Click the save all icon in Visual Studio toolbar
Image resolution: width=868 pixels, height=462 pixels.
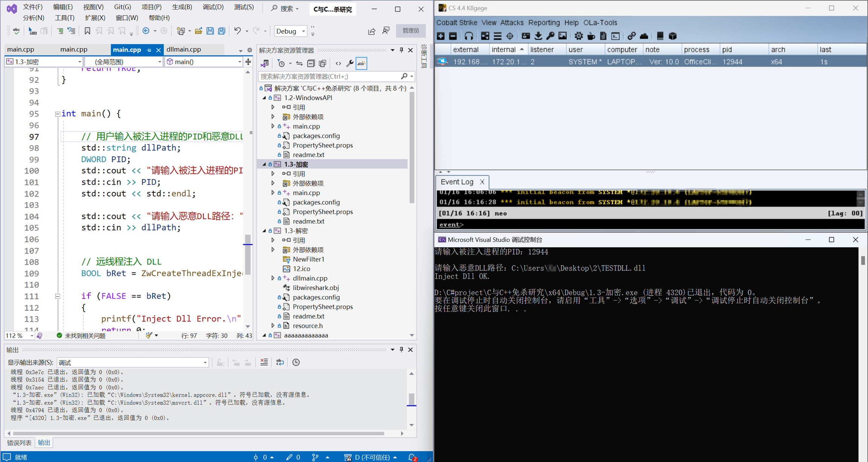pyautogui.click(x=222, y=31)
